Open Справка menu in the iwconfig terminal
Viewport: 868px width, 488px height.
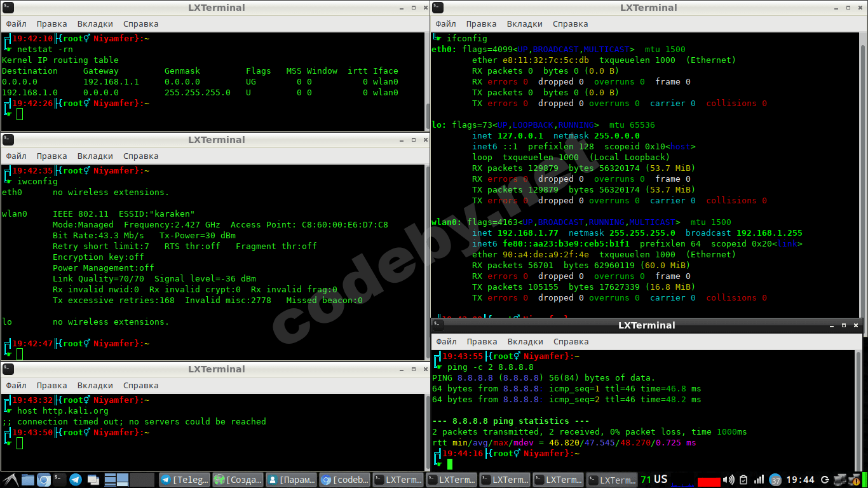(140, 156)
